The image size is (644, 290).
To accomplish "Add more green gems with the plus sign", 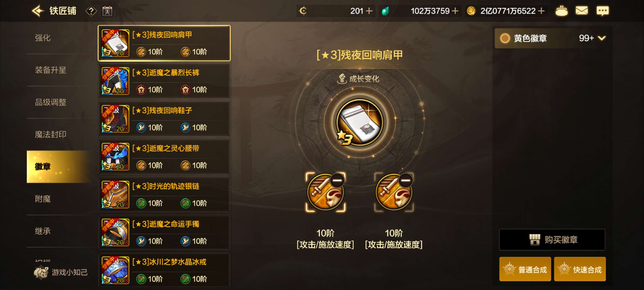I will [x=455, y=11].
